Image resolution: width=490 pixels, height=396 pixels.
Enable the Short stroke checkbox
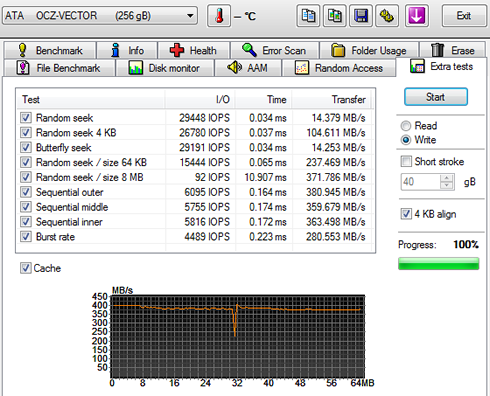tap(406, 161)
